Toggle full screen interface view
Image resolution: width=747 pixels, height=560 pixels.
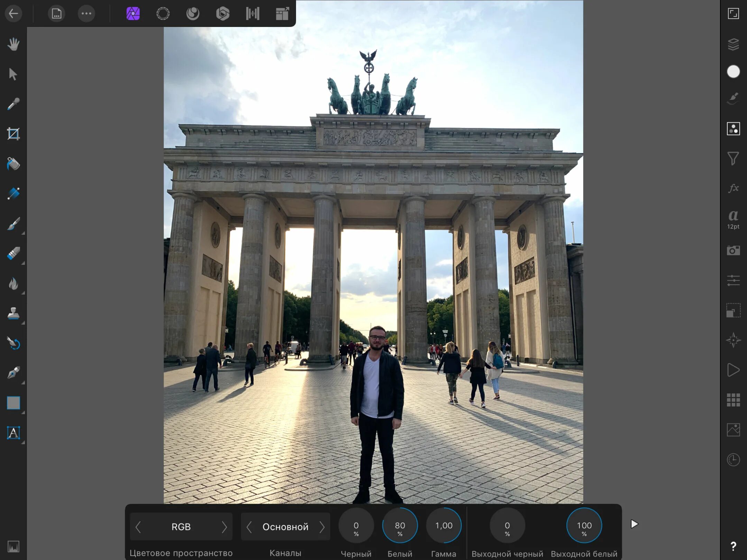point(733,14)
